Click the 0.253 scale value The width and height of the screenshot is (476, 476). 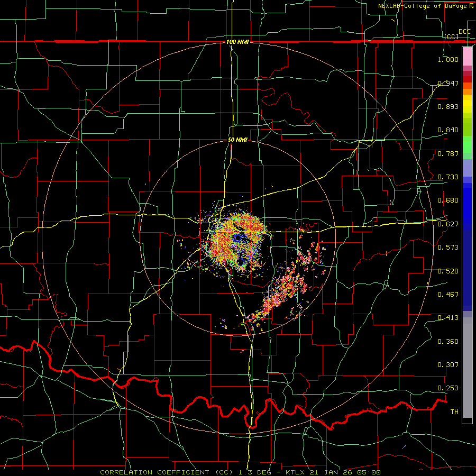[448, 388]
